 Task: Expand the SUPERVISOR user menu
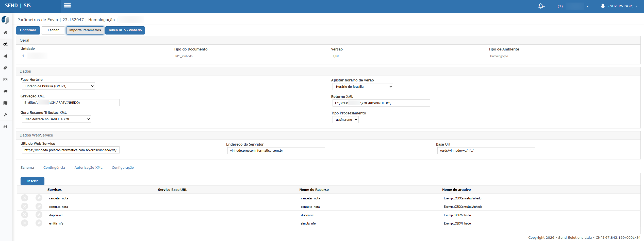[x=620, y=6]
